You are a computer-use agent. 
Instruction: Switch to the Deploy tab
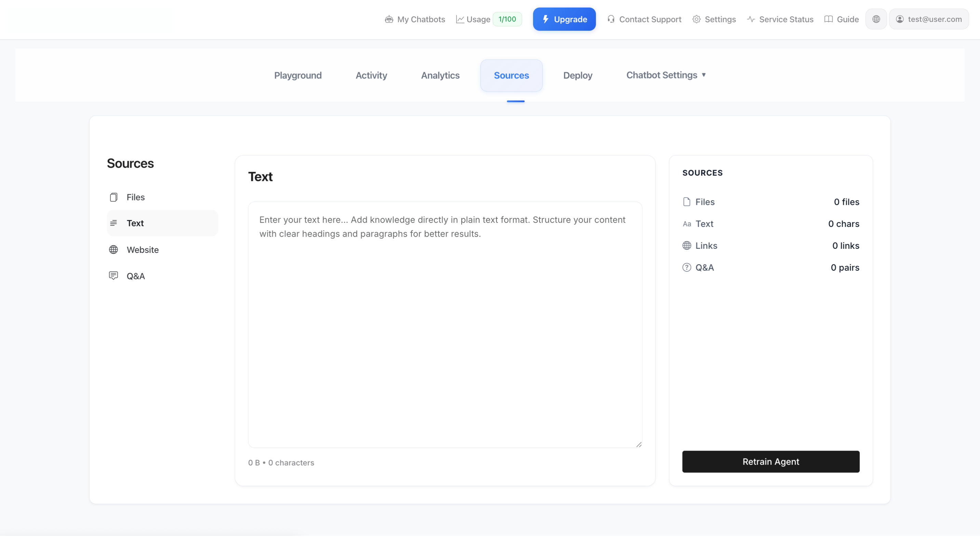tap(578, 75)
